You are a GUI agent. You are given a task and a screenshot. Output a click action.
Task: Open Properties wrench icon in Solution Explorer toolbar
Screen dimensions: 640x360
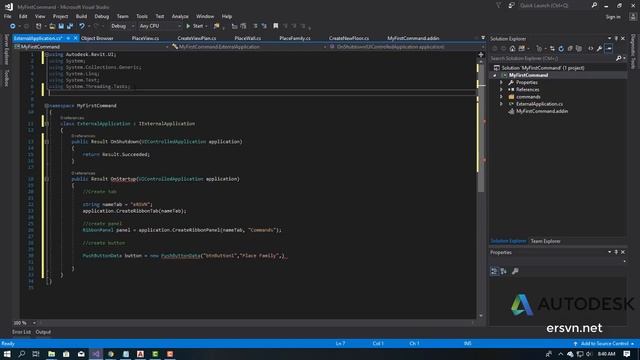tap(599, 49)
